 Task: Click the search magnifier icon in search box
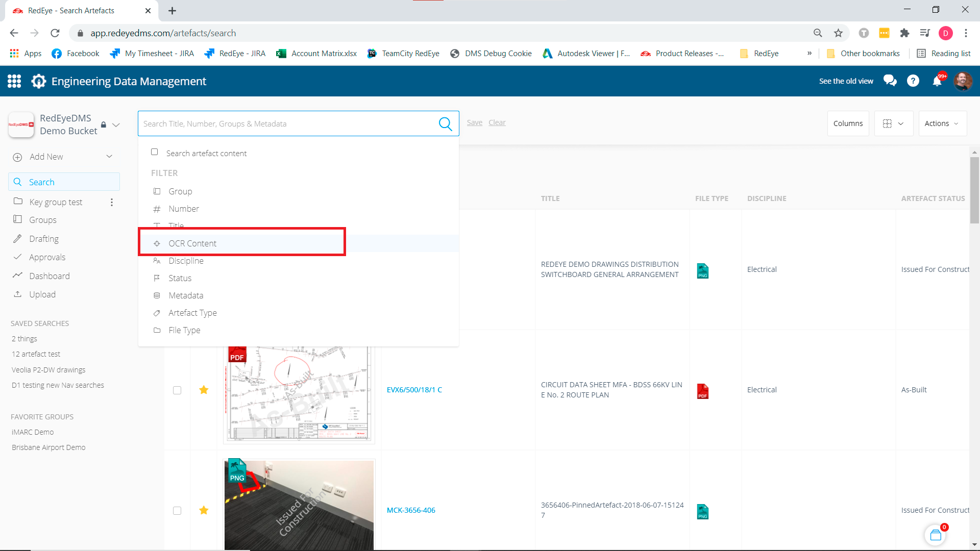[445, 123]
